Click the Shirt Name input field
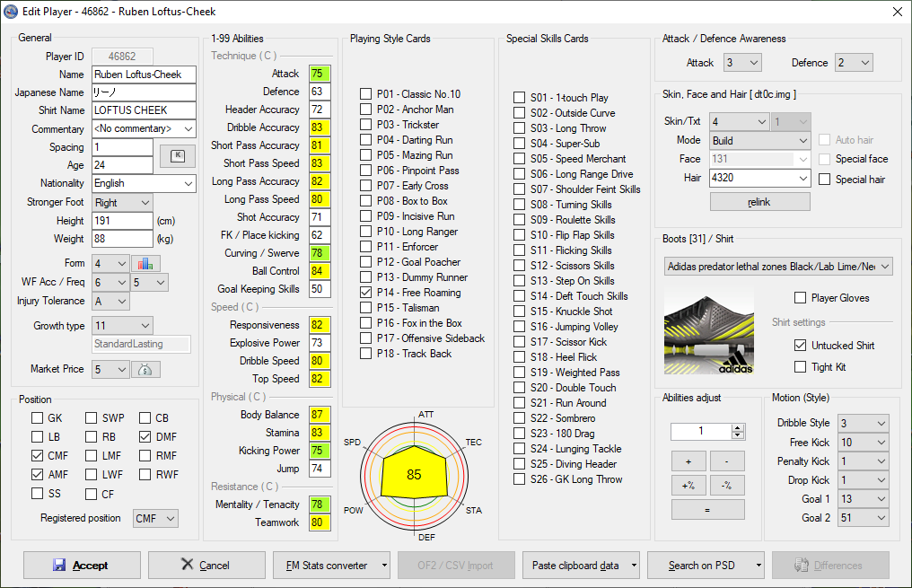The height and width of the screenshot is (588, 912). pos(144,110)
